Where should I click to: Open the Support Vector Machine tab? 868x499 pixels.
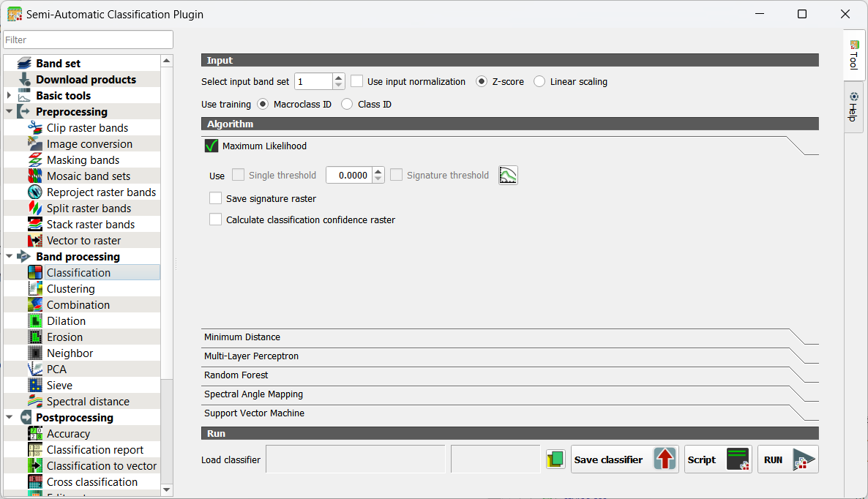tap(254, 413)
